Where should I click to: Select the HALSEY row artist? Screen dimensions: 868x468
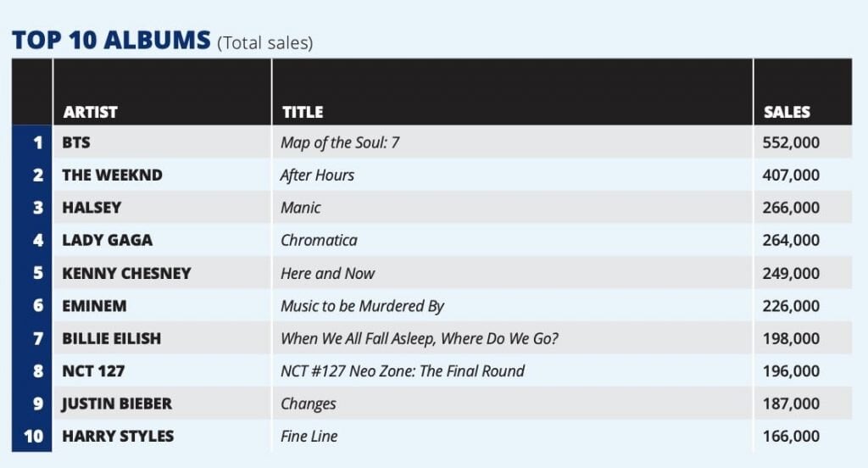[x=92, y=208]
